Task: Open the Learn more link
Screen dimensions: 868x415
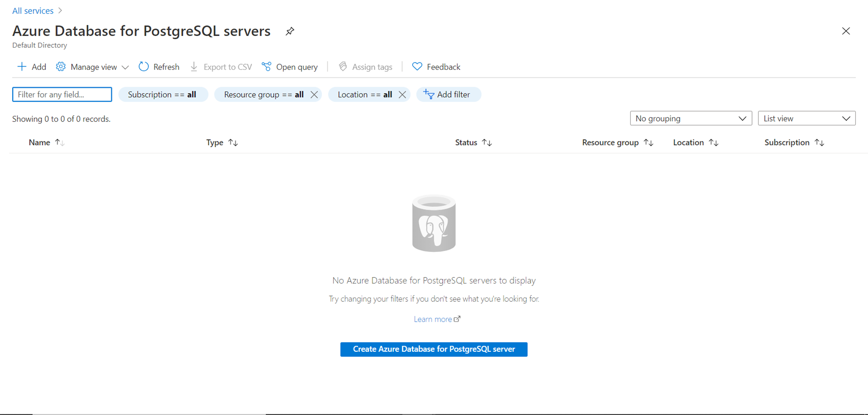Action: point(437,319)
